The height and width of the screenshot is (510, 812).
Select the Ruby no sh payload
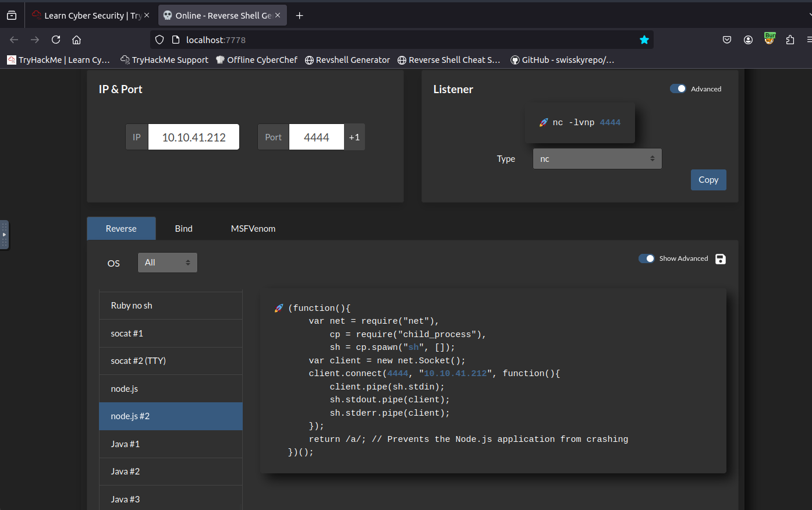pyautogui.click(x=171, y=306)
